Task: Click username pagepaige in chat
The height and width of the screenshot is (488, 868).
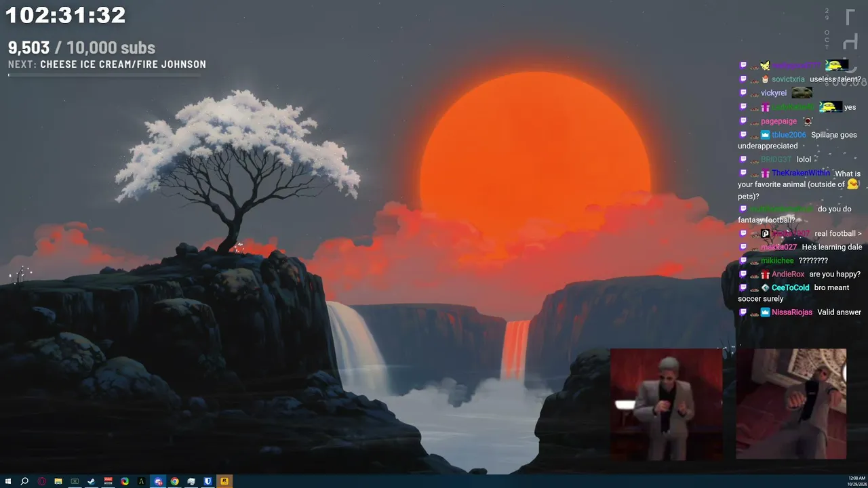Action: pyautogui.click(x=778, y=121)
